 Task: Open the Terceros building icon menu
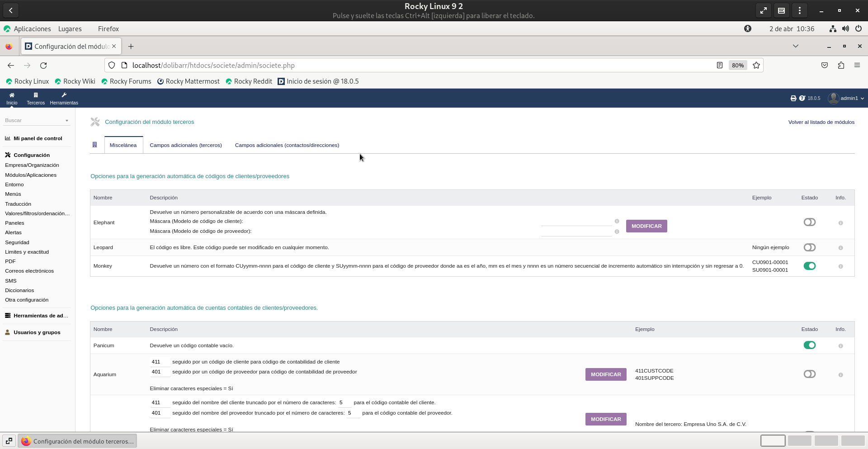tap(36, 95)
